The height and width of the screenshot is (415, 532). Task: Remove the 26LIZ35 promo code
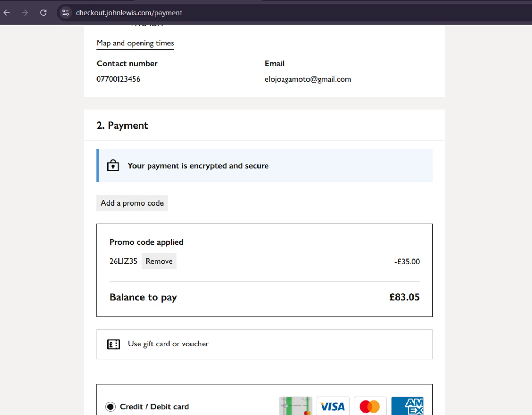click(159, 261)
